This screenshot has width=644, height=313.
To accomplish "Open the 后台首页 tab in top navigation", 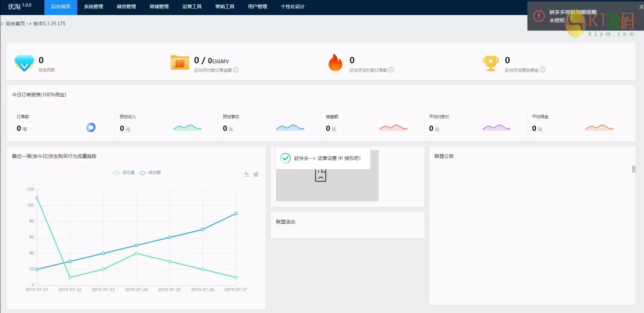I will 61,7.
